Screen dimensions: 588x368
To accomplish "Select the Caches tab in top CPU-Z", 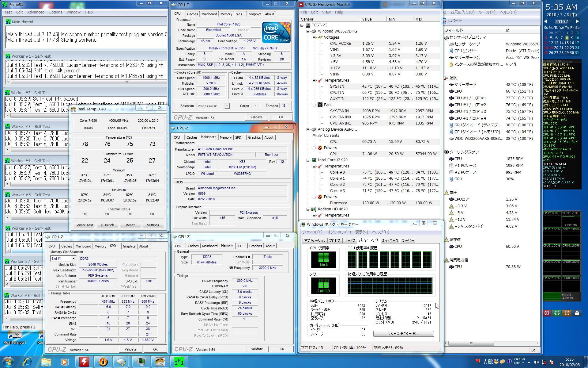I will pos(192,14).
